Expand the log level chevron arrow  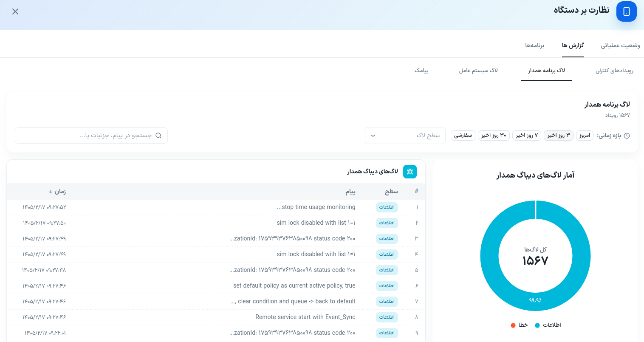click(x=373, y=136)
